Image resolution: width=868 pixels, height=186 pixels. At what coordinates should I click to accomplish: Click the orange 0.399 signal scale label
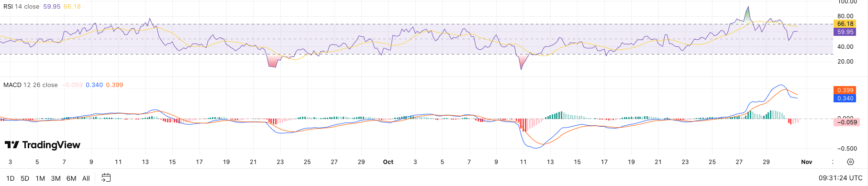tap(845, 90)
